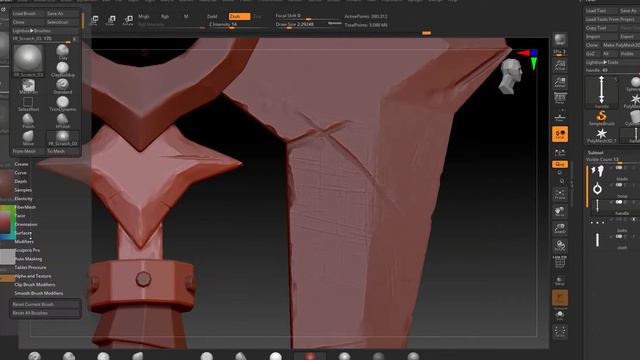
Task: Expand the Create brush submenu
Action: click(22, 164)
